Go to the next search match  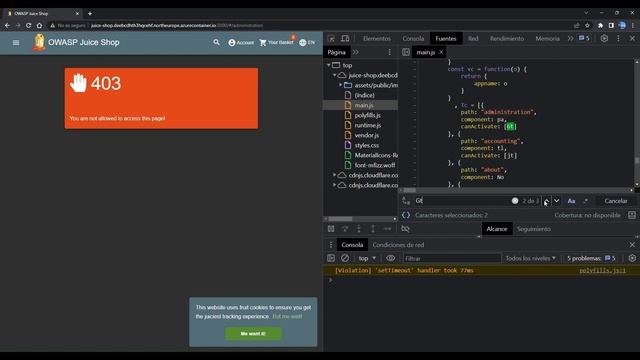pos(556,200)
